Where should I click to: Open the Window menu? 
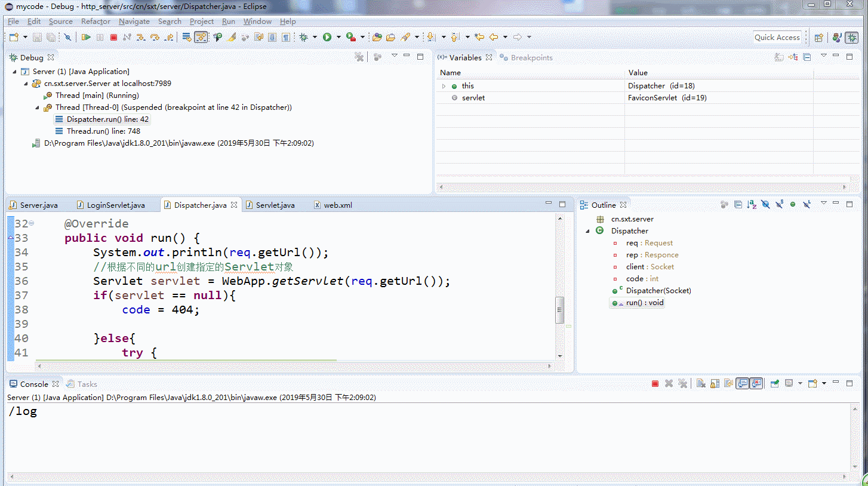tap(257, 21)
